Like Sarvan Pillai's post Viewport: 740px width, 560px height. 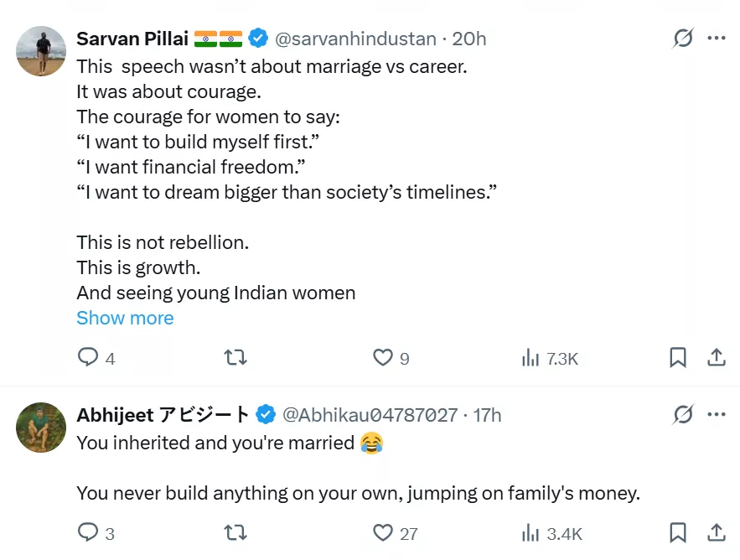[x=383, y=358]
